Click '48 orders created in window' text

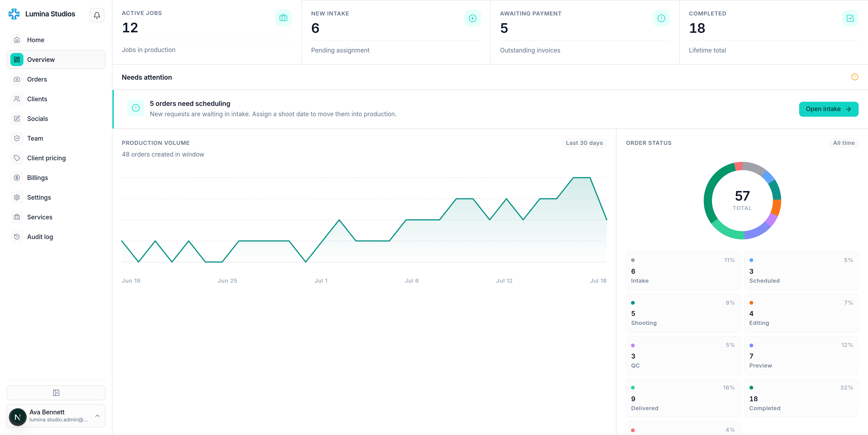tap(163, 154)
